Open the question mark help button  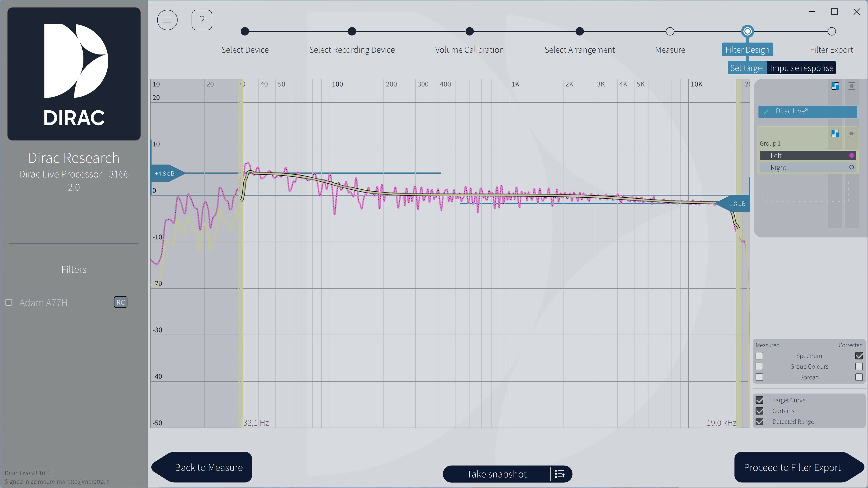202,20
